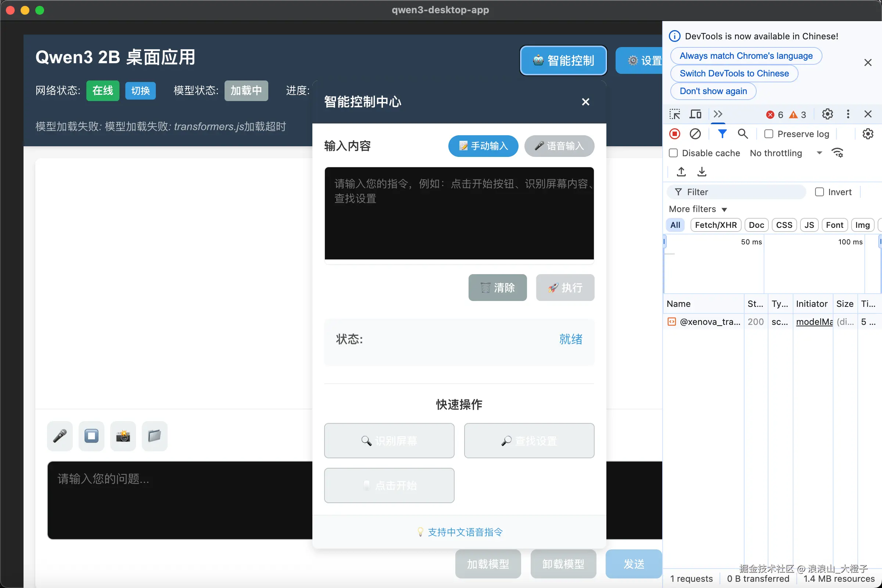Open network search magnifier icon
Screen dimensions: 882x588
(x=742, y=134)
